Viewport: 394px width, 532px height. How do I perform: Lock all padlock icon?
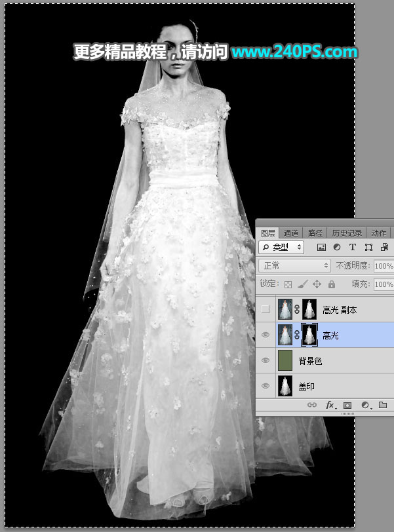332,284
